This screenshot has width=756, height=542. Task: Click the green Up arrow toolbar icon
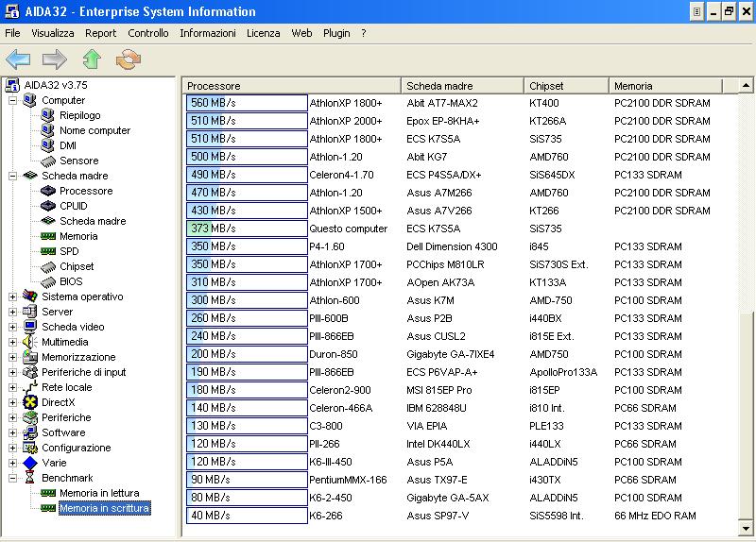(92, 59)
